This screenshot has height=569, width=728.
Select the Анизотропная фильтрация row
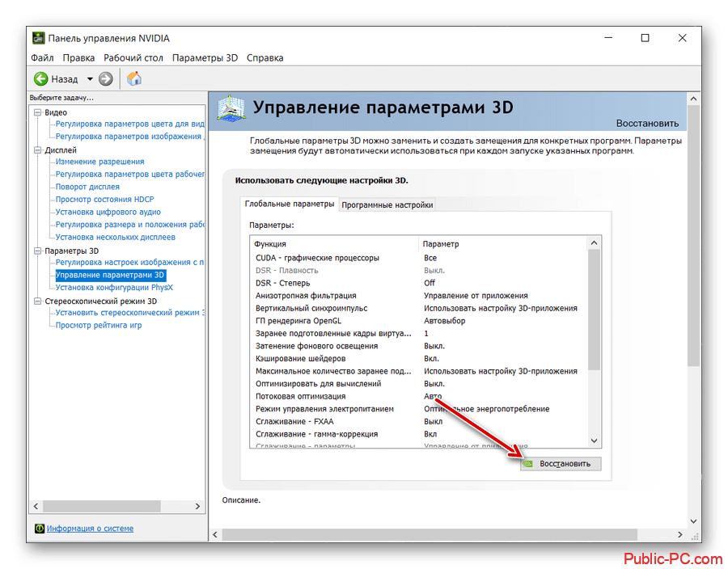419,295
